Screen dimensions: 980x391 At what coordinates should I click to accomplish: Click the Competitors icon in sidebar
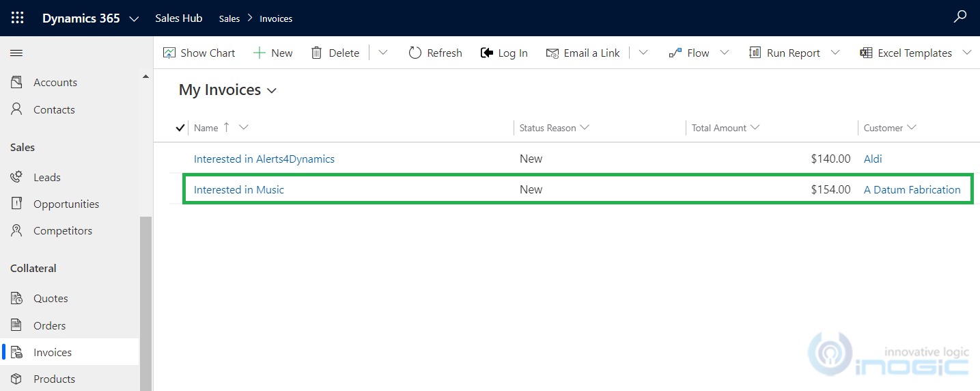(x=17, y=230)
